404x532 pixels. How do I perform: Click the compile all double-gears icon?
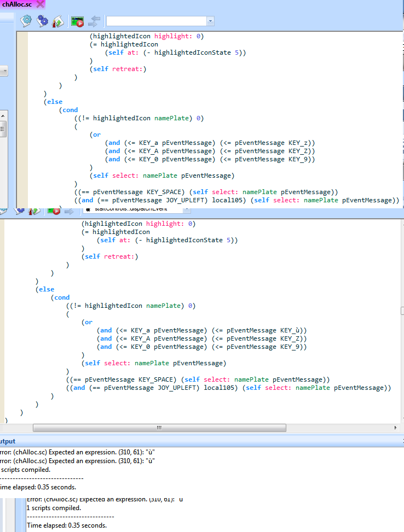(42, 21)
